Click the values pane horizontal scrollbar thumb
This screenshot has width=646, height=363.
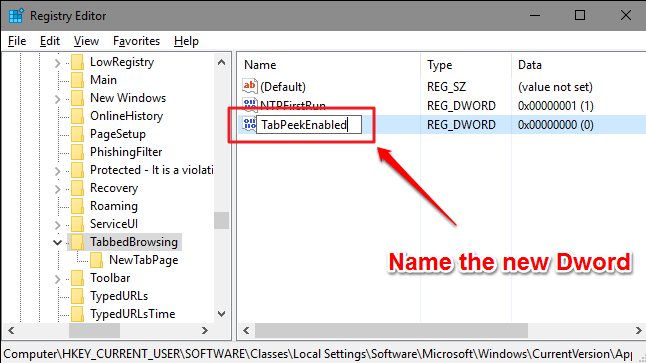click(x=391, y=330)
